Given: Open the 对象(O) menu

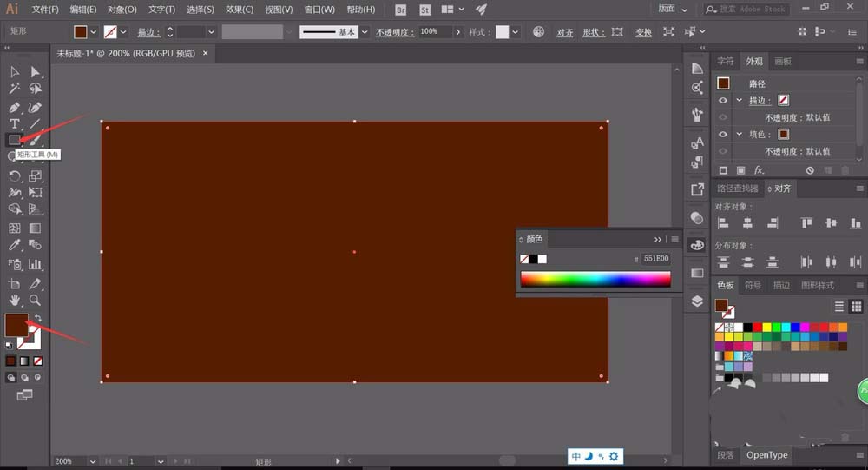Looking at the screenshot, I should (122, 10).
